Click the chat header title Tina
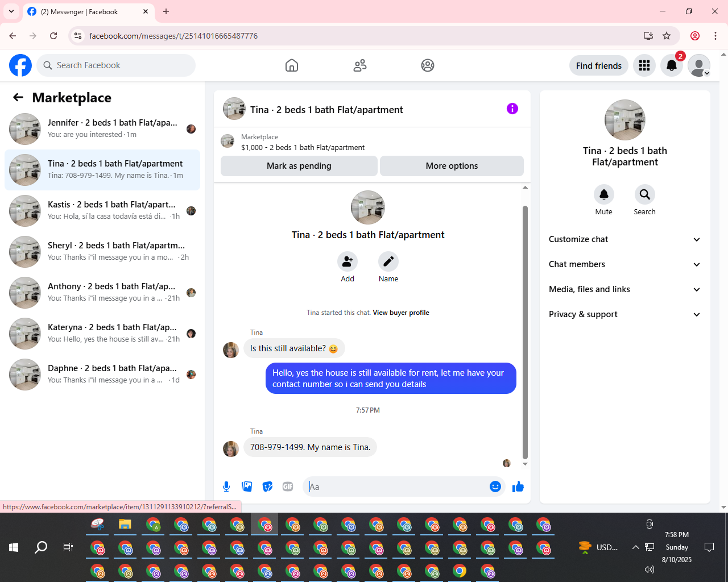The image size is (728, 582). 326,110
